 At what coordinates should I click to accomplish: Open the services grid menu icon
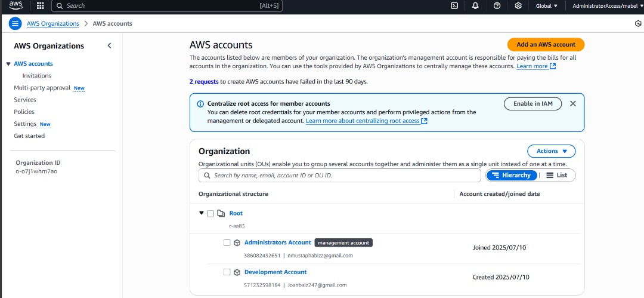point(41,6)
